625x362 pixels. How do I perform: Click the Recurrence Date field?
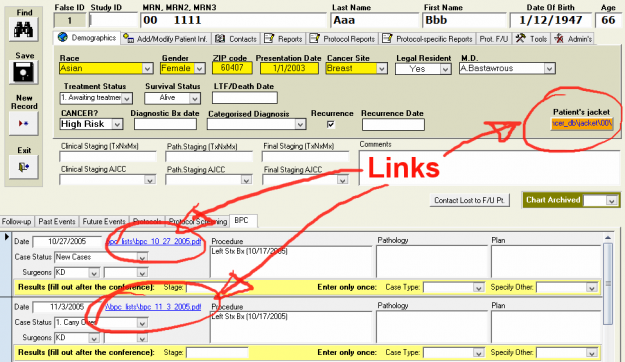click(393, 125)
